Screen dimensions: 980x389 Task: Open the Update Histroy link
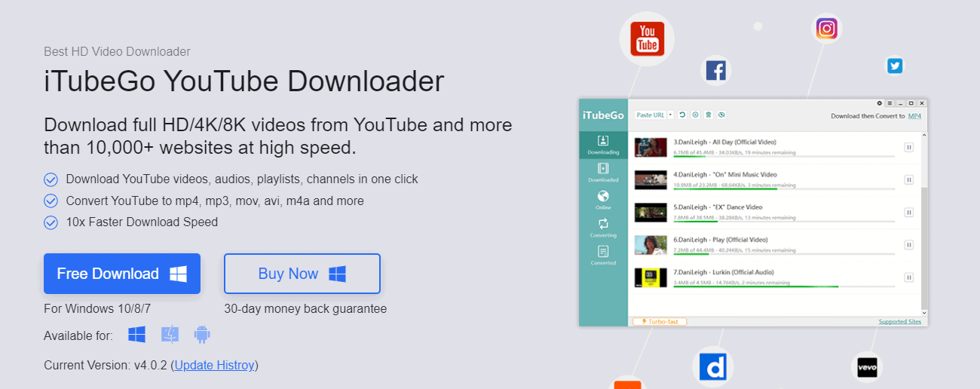pyautogui.click(x=215, y=365)
